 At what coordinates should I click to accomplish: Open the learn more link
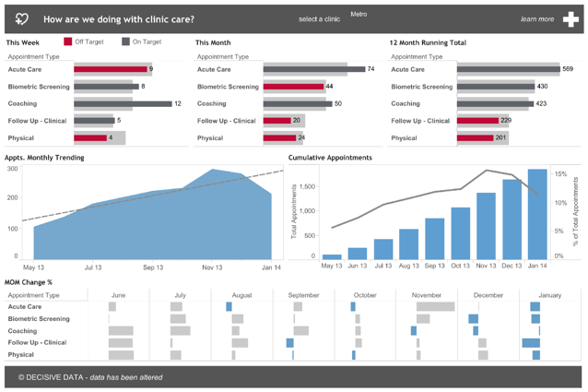point(537,19)
